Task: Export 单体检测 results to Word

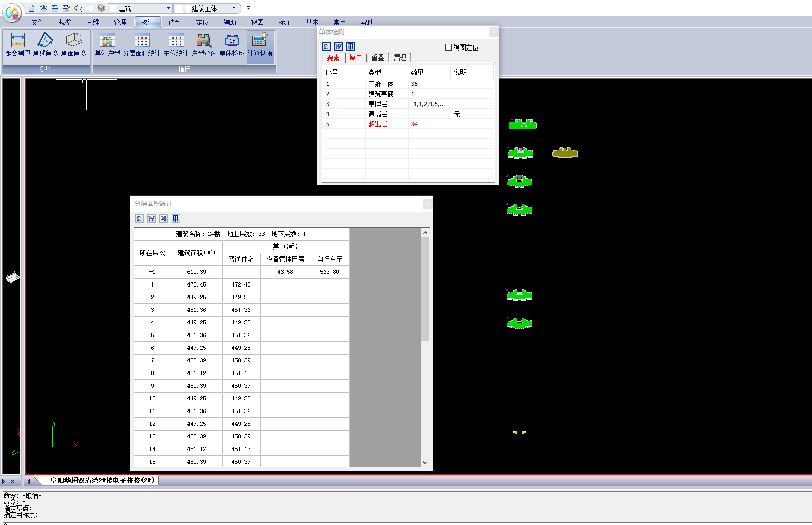Action: pyautogui.click(x=338, y=46)
